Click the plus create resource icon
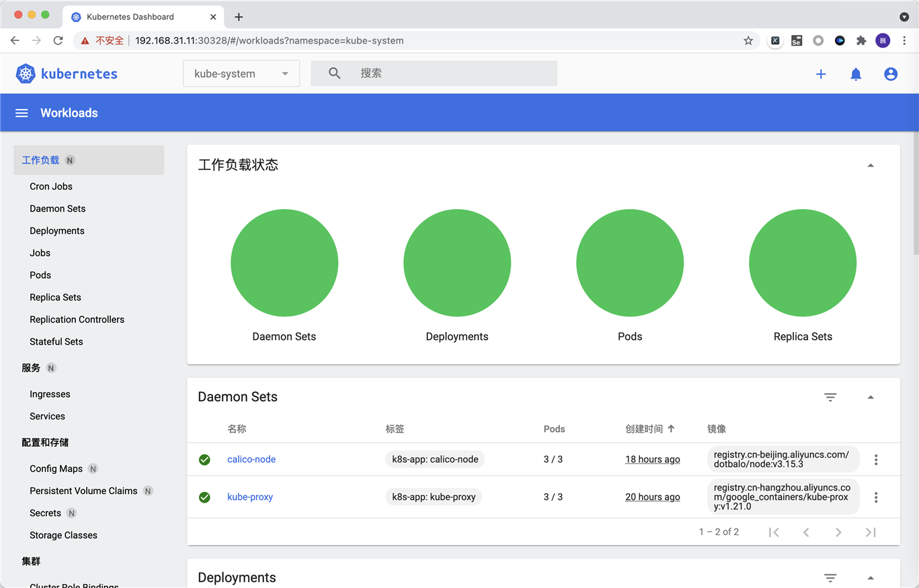 tap(821, 74)
